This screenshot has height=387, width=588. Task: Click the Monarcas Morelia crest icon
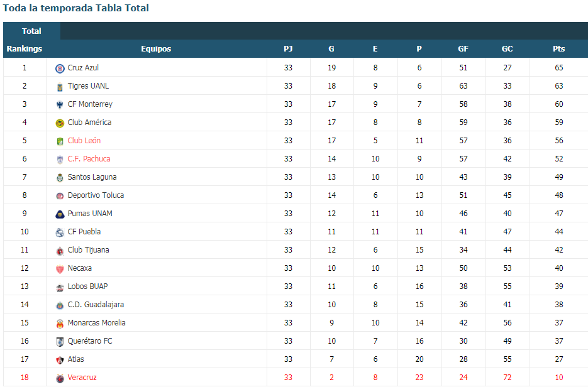click(x=60, y=324)
